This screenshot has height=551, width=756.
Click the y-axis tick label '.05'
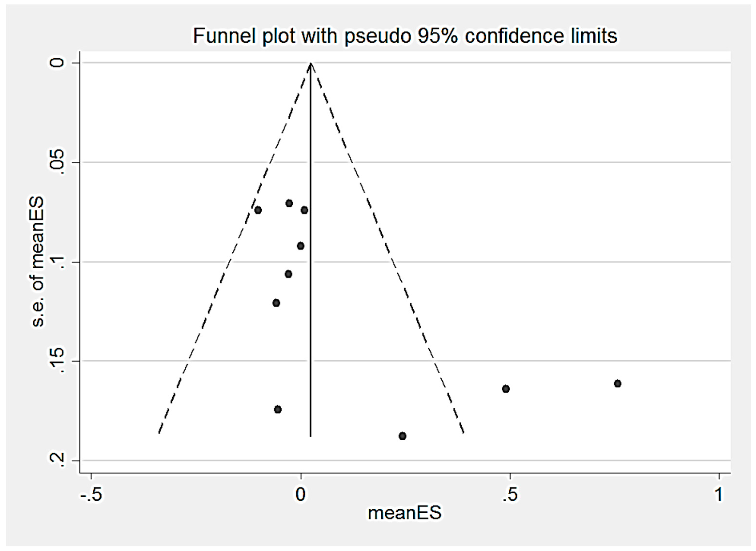point(57,162)
